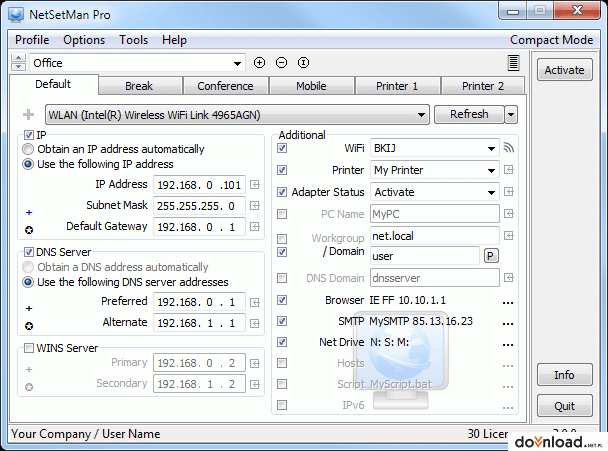The image size is (608, 451).
Task: Uncheck the SMTP checkbox
Action: [x=282, y=321]
